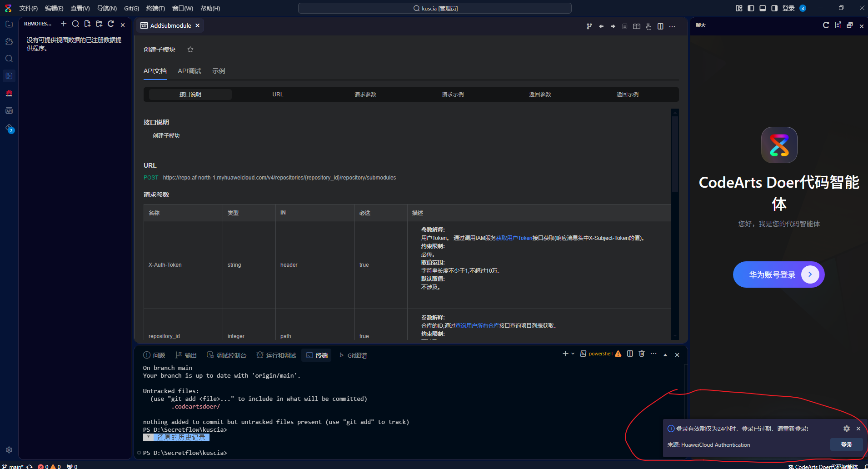Open the 查看(V) menu

pos(80,8)
